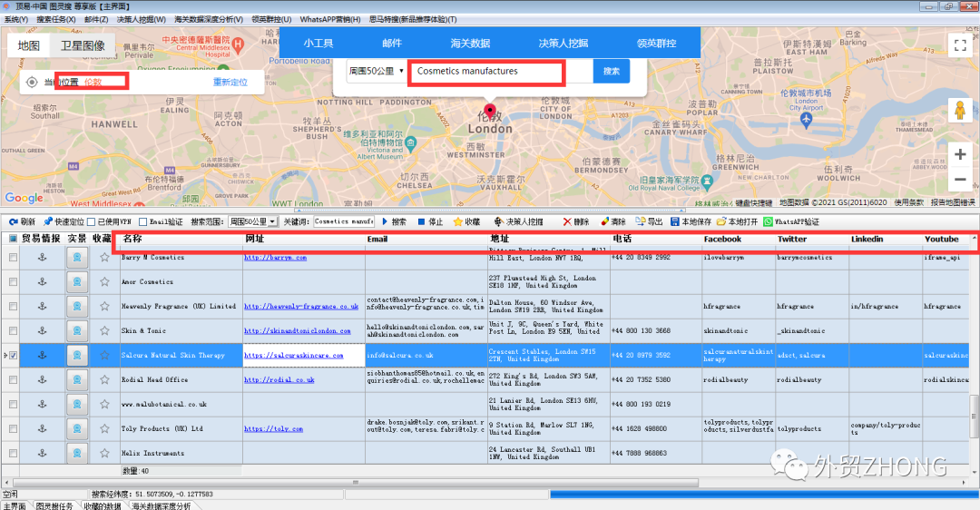Screen dimensions: 980x510
Task: Open the 邮件(Z) menu
Action: (96, 19)
